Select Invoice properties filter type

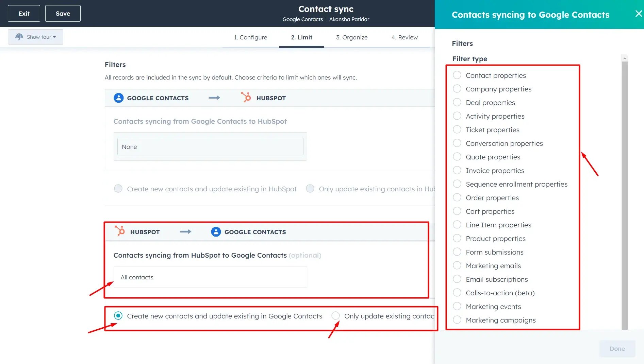point(457,170)
